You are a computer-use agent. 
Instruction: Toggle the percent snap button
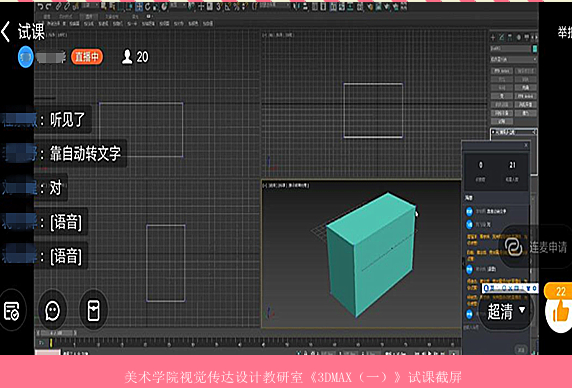point(236,7)
